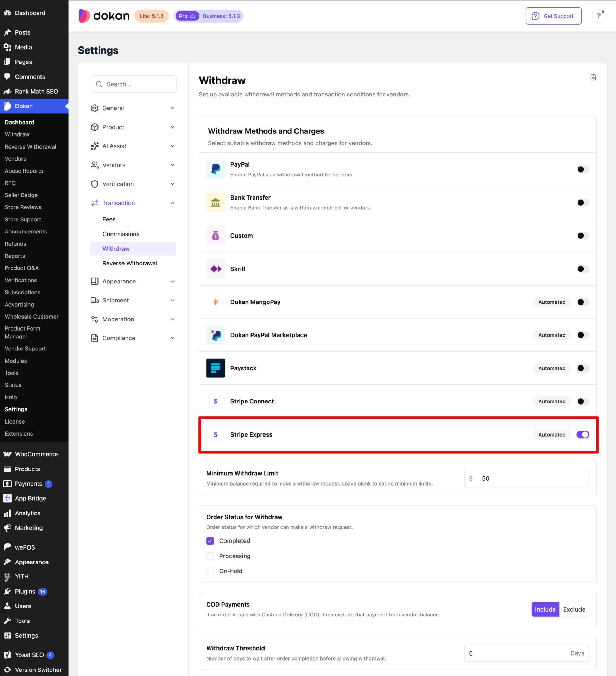Screen dimensions: 616x676
Task: Open Rank Math SEO in sidebar
Action: pos(34,91)
